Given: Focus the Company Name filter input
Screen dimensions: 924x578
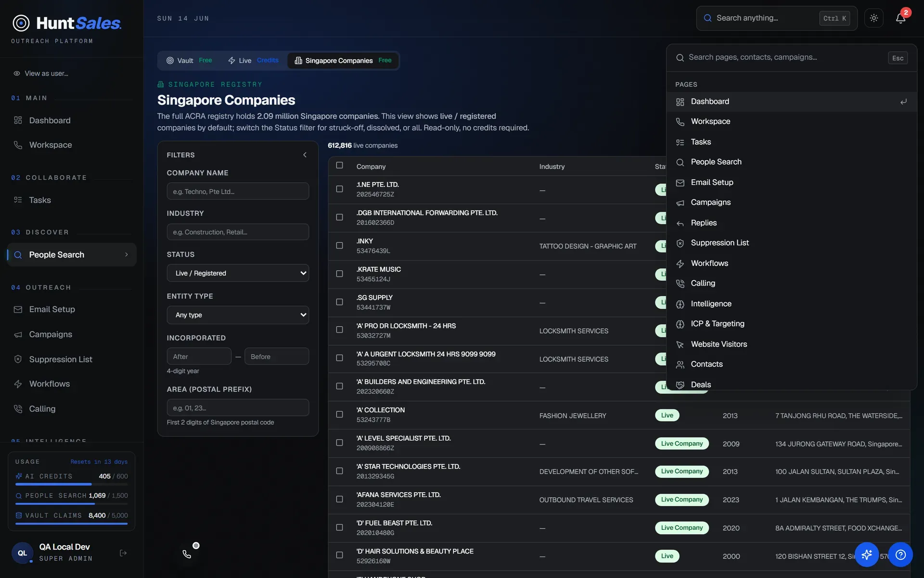Looking at the screenshot, I should tap(238, 191).
